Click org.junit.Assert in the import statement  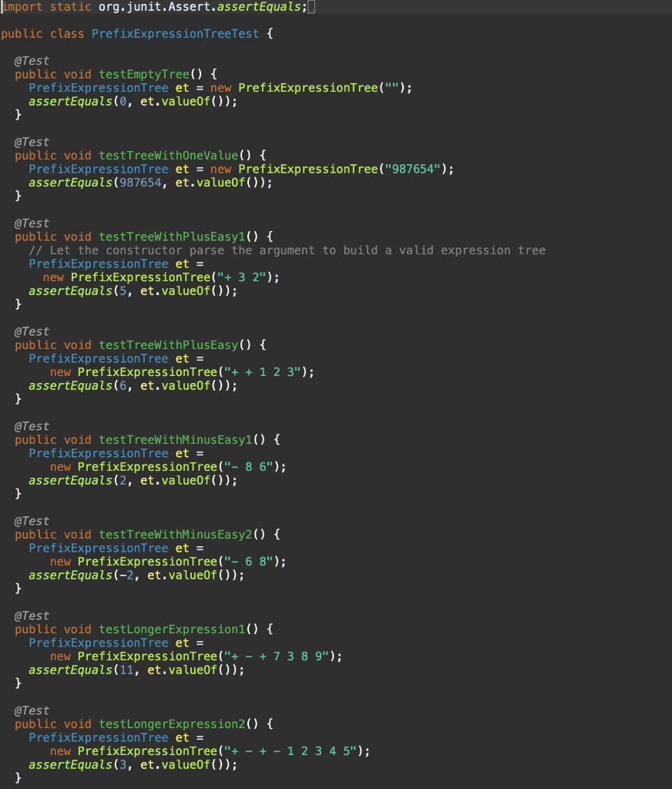(155, 7)
